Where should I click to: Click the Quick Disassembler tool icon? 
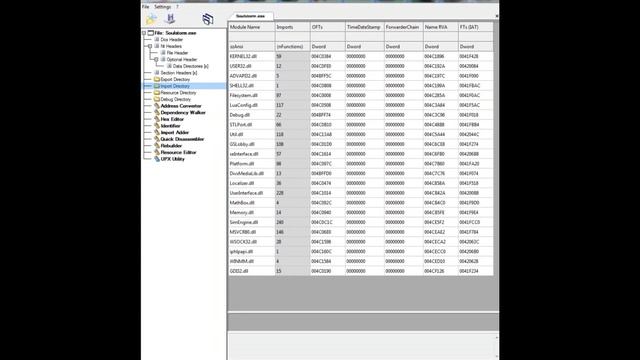pyautogui.click(x=157, y=139)
